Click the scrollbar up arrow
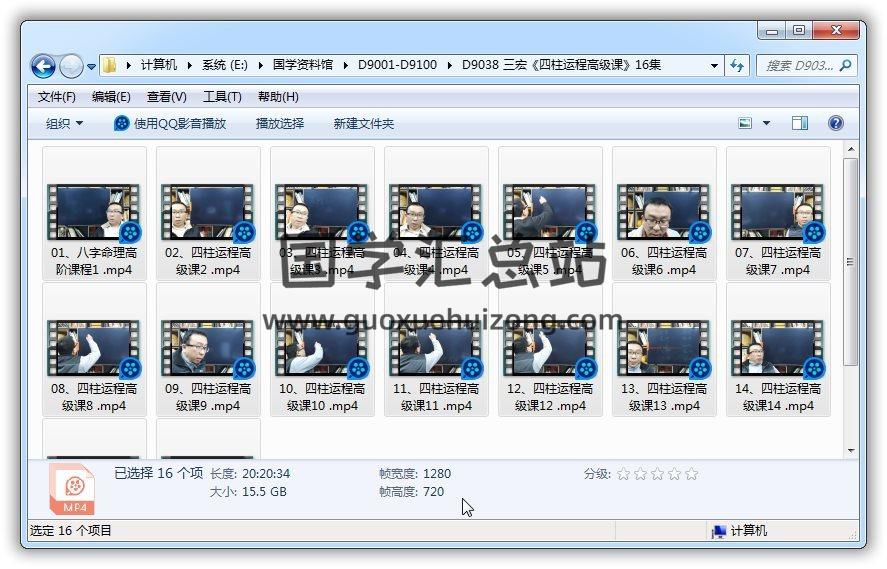Viewport: 887px width, 569px height. (x=851, y=149)
